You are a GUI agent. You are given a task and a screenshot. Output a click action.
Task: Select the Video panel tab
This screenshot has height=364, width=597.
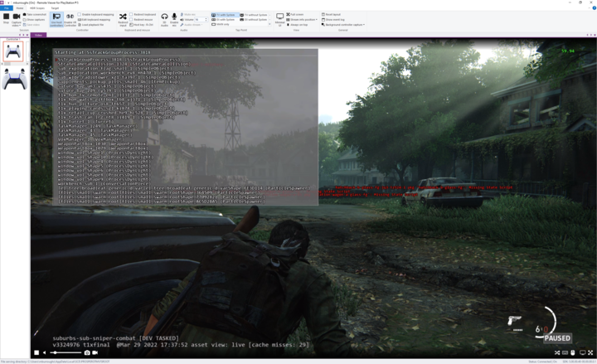tap(38, 35)
